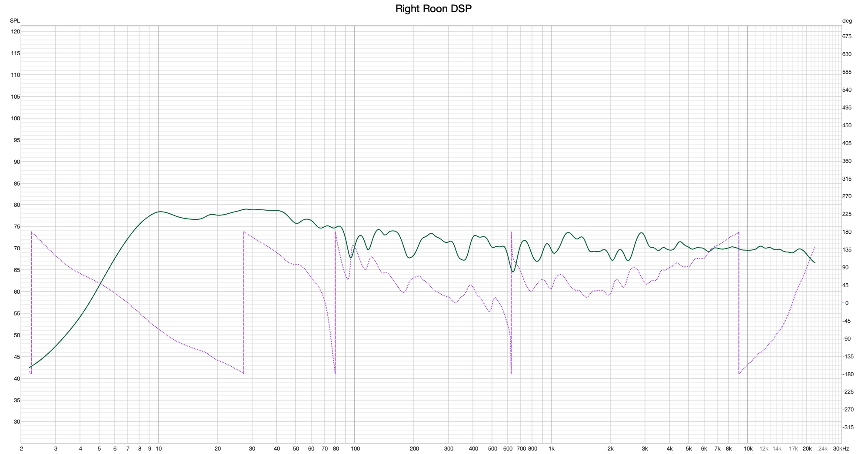This screenshot has height=454, width=868.
Task: Click the 2 Hz label at axis start
Action: pos(21,449)
